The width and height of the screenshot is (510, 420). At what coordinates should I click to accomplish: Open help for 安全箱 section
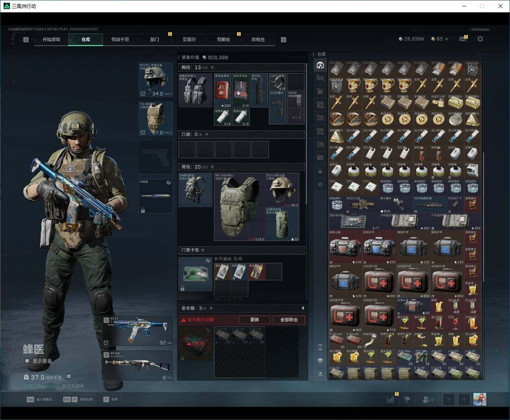click(211, 308)
